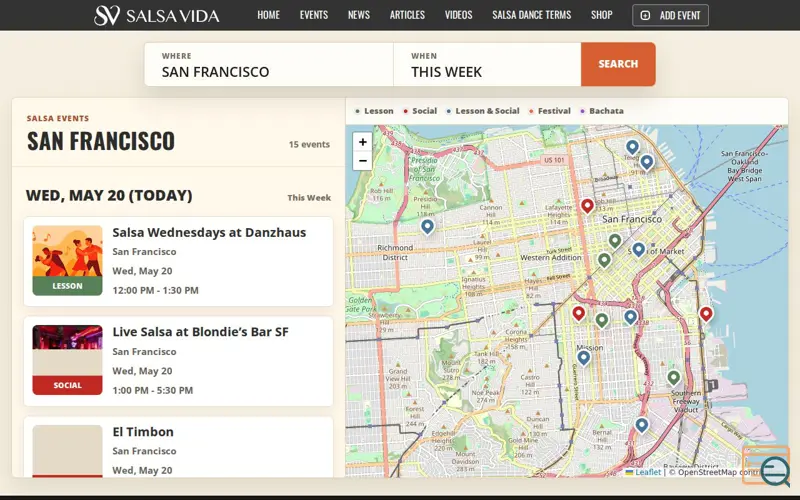Click the SALSA EVENTS label

[x=58, y=118]
